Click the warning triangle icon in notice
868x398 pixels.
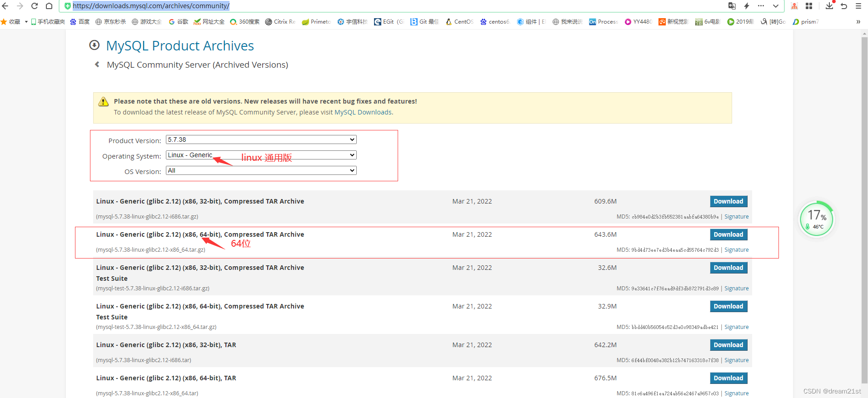pos(104,101)
